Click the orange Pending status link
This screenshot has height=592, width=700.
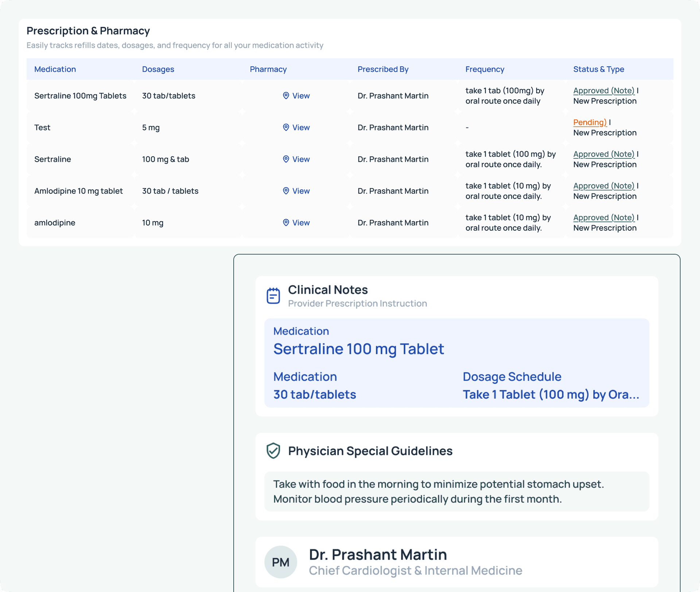pyautogui.click(x=590, y=122)
